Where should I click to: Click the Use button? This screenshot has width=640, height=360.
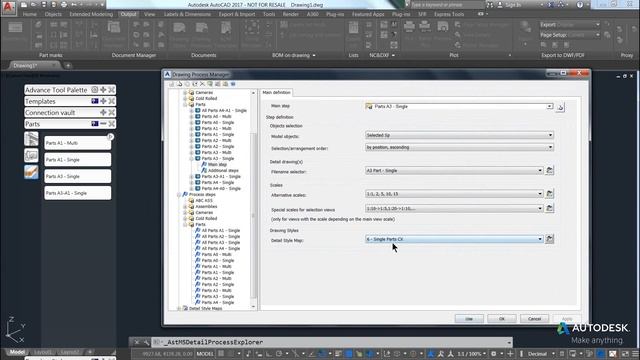coord(469,319)
